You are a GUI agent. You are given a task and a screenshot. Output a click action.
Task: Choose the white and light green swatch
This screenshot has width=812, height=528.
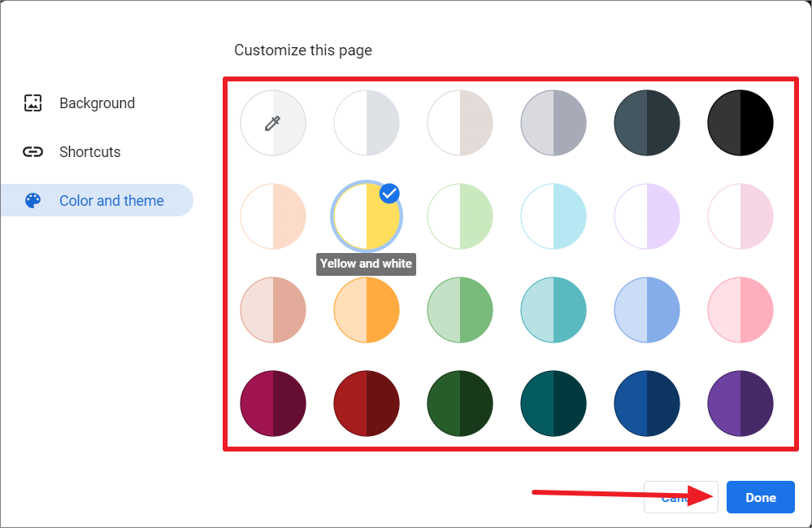click(x=460, y=216)
